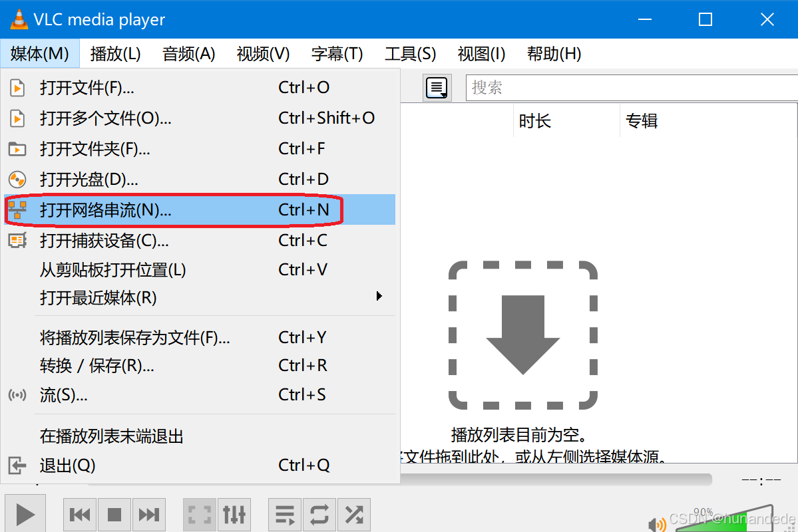The width and height of the screenshot is (798, 532).
Task: Select 流(S)... menu entry
Action: (200, 394)
